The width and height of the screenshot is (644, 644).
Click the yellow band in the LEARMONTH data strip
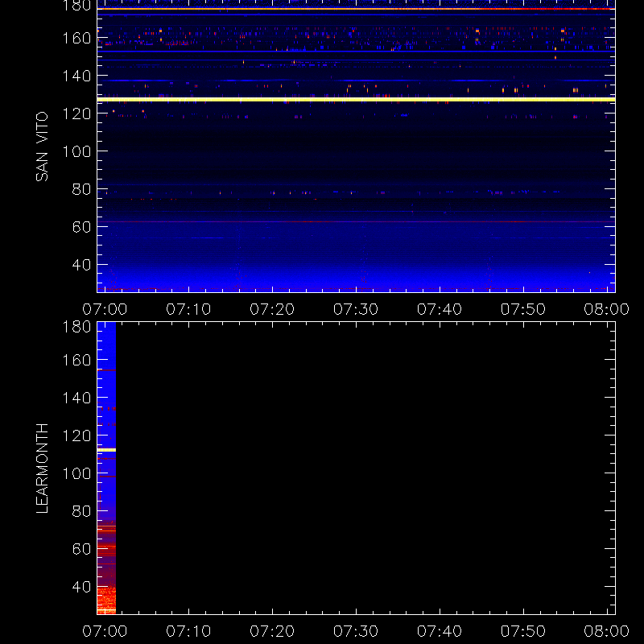pos(106,450)
